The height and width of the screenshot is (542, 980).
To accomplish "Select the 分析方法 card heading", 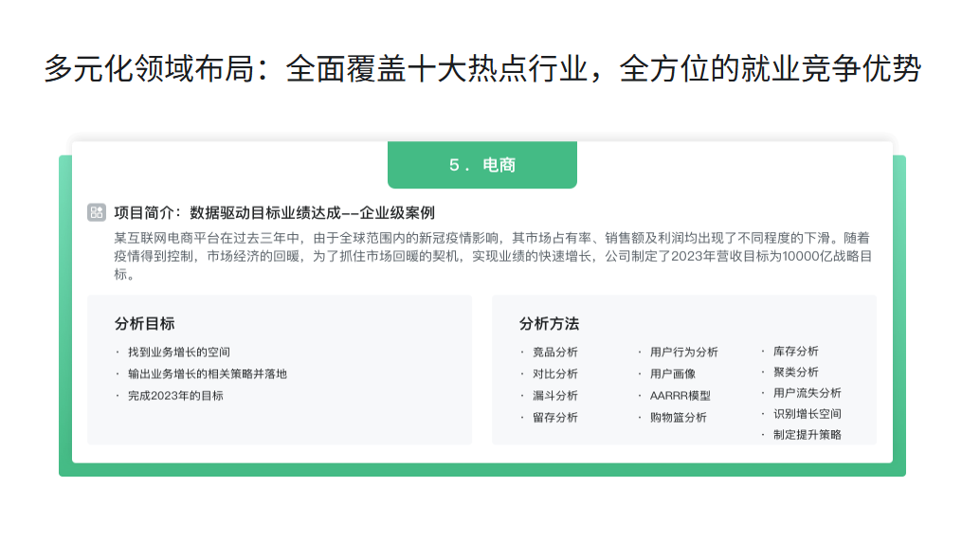I will click(x=549, y=324).
